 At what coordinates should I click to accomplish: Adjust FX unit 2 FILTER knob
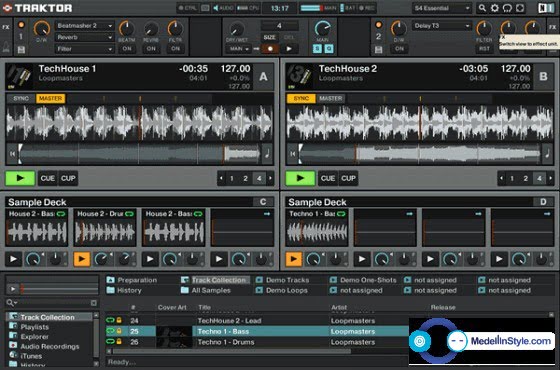click(484, 28)
